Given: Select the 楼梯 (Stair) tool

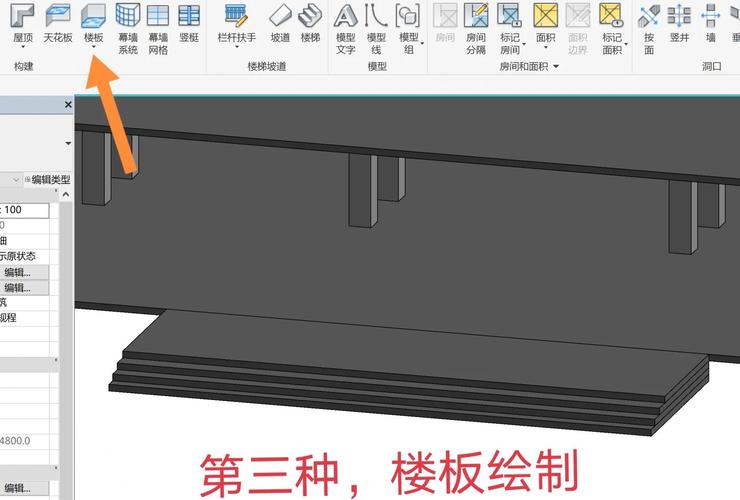Looking at the screenshot, I should [x=310, y=21].
